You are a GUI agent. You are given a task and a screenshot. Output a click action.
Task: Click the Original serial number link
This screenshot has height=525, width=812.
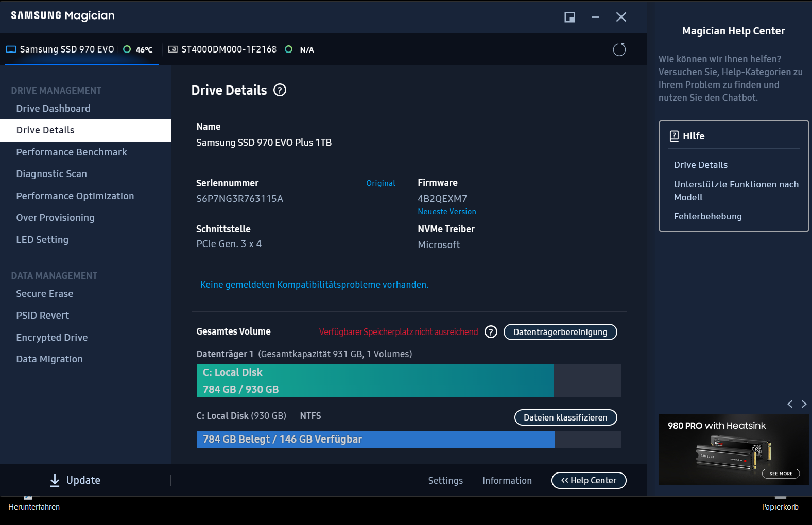coord(381,183)
